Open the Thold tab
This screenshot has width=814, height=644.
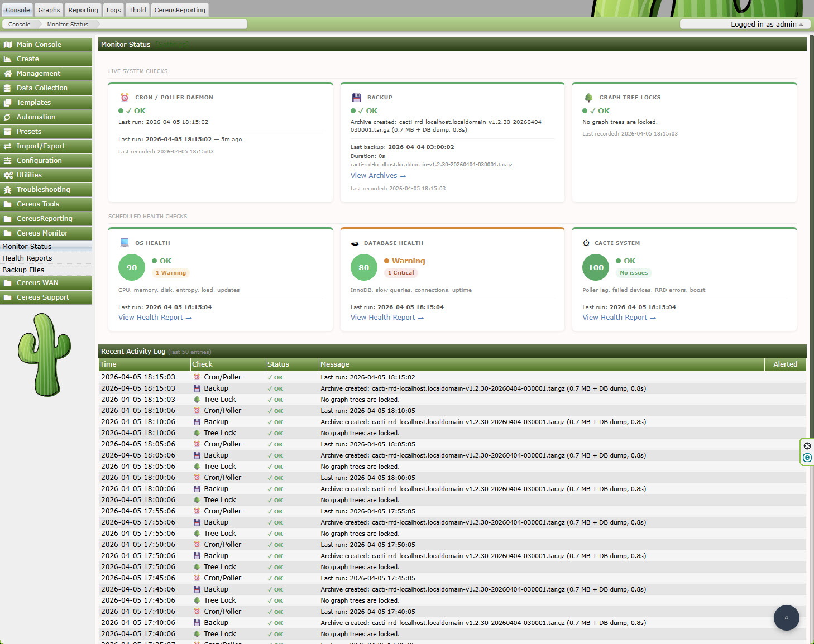coord(137,9)
